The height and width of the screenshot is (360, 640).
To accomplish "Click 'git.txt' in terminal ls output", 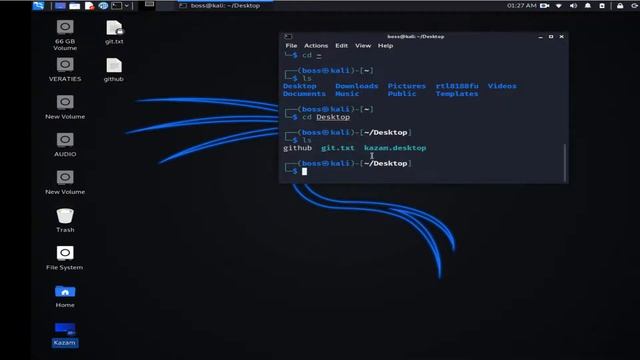I will click(x=338, y=148).
